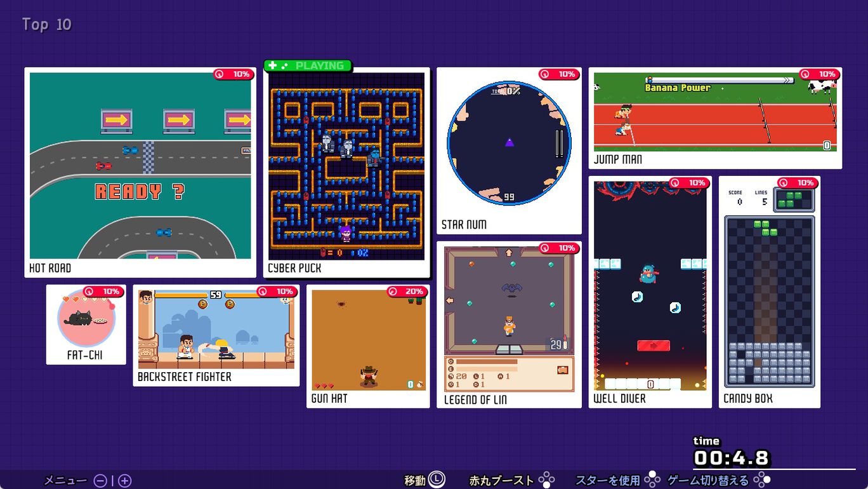Click the button icon after 赤丸ブースト
Image resolution: width=868 pixels, height=489 pixels.
[546, 480]
